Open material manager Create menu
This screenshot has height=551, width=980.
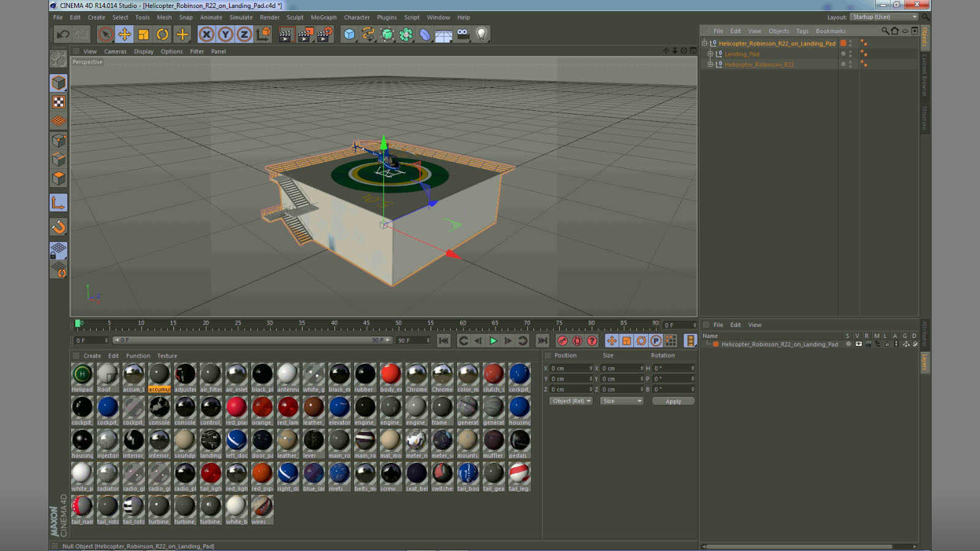[x=92, y=356]
